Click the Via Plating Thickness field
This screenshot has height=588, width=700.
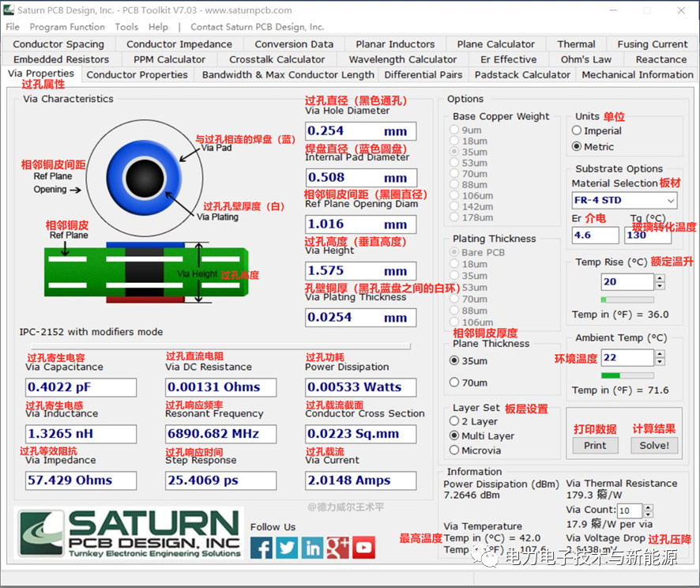click(361, 318)
